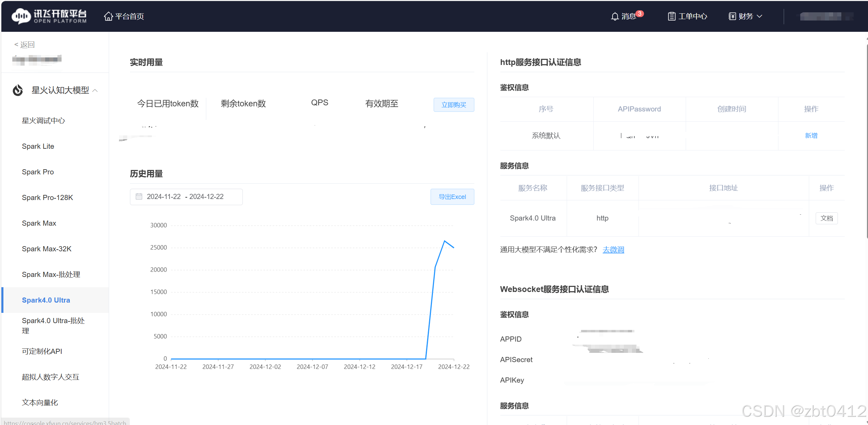Expand the 财务 dropdown chevron
Image resolution: width=868 pixels, height=425 pixels.
tap(760, 16)
